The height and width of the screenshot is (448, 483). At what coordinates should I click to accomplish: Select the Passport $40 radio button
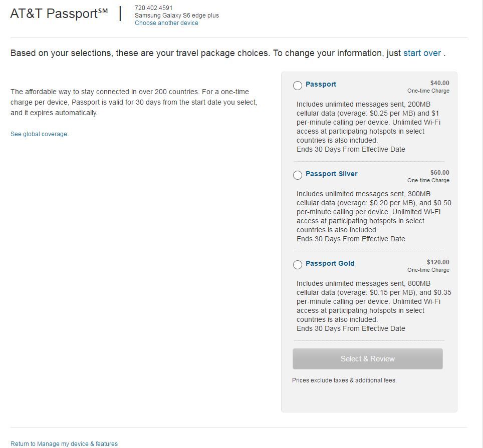(x=298, y=86)
